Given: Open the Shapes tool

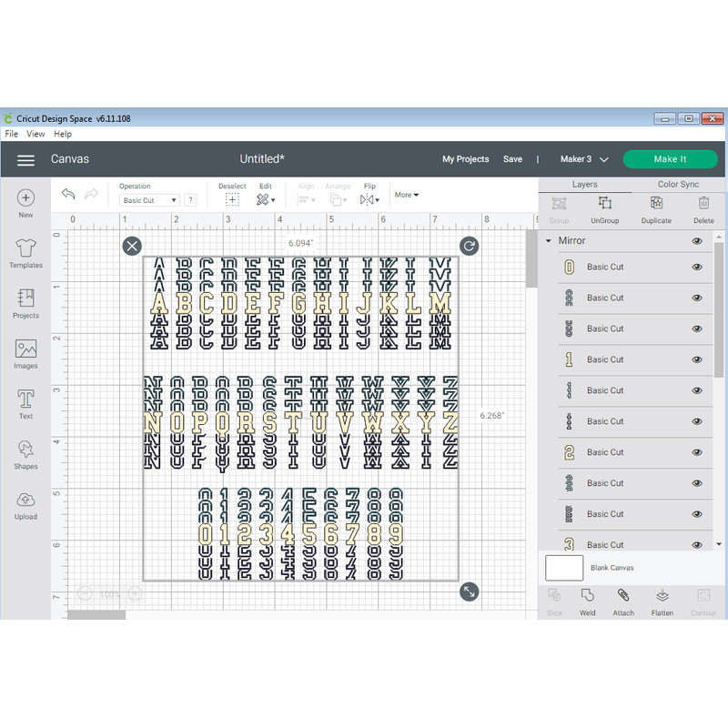Looking at the screenshot, I should (25, 450).
